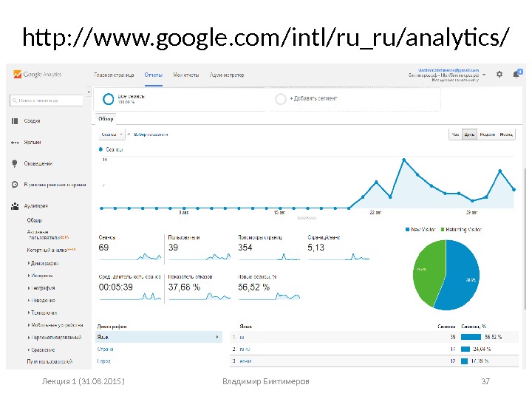Screen dimensions: 532x399
Task: Expand the Поведение sidebar section
Action: 41,300
